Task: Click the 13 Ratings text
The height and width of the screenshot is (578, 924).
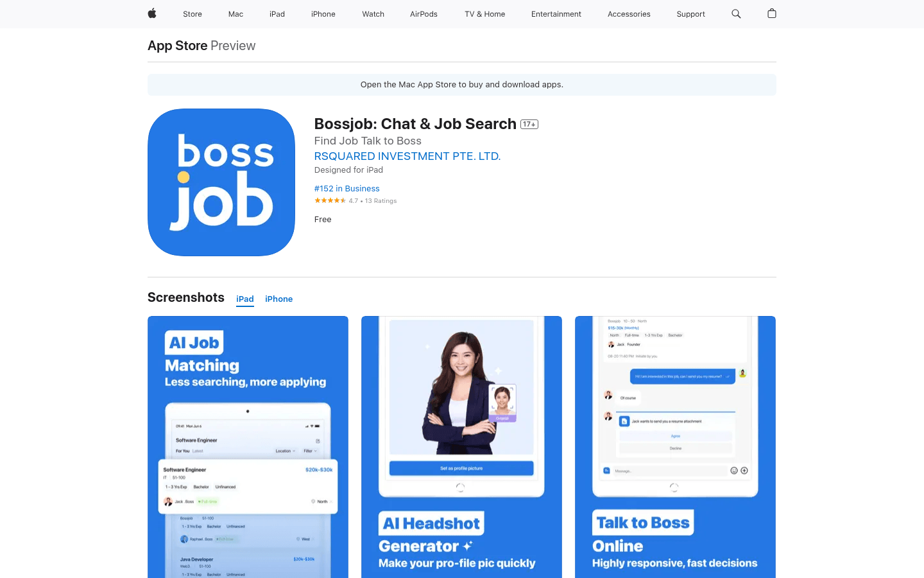Action: [381, 201]
